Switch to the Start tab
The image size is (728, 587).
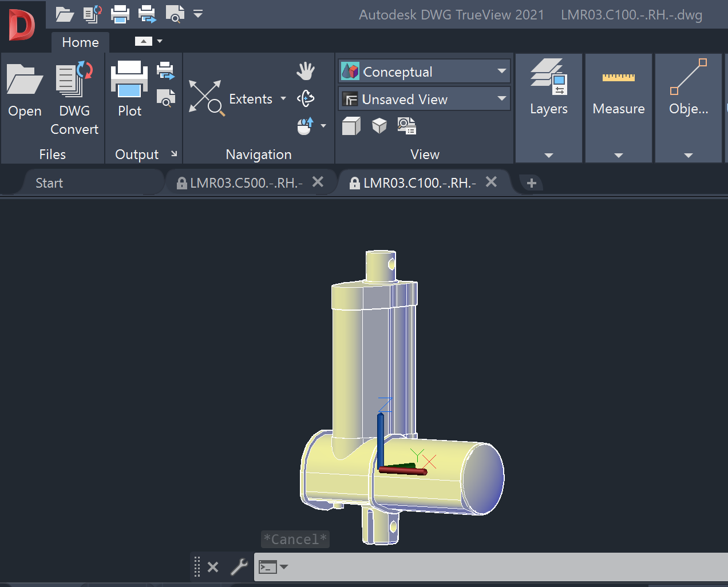[49, 182]
